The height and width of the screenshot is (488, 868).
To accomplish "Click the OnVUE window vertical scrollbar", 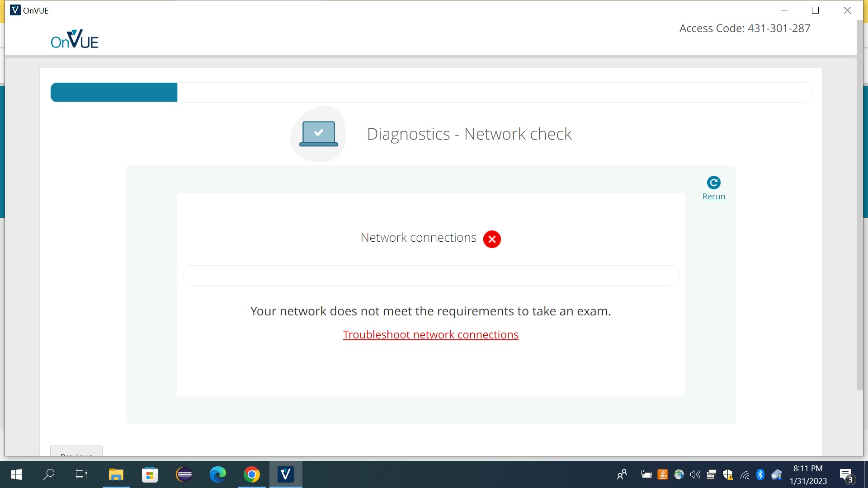I will (x=859, y=203).
